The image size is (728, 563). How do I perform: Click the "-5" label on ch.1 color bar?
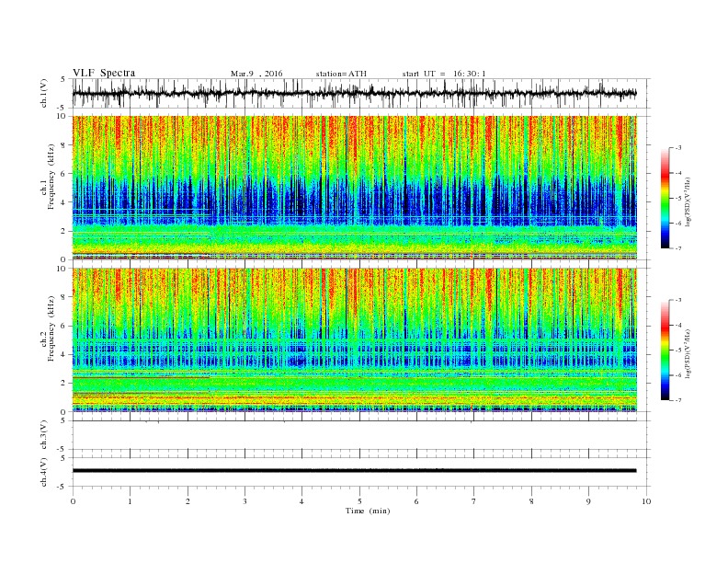point(678,199)
